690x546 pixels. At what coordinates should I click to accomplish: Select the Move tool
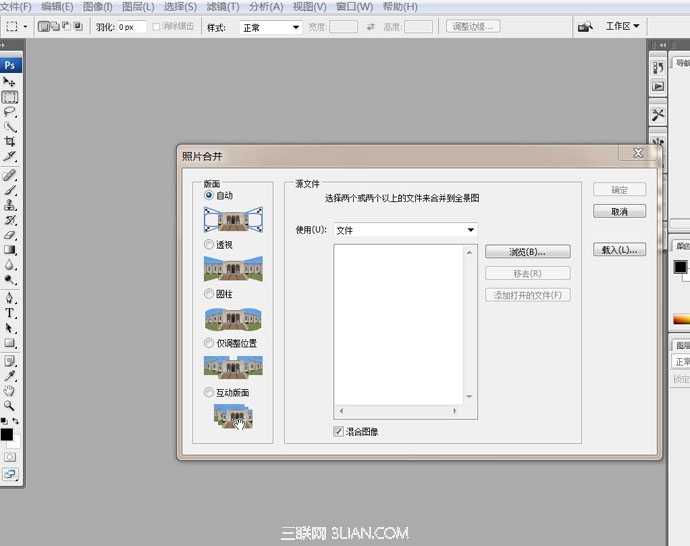click(10, 82)
